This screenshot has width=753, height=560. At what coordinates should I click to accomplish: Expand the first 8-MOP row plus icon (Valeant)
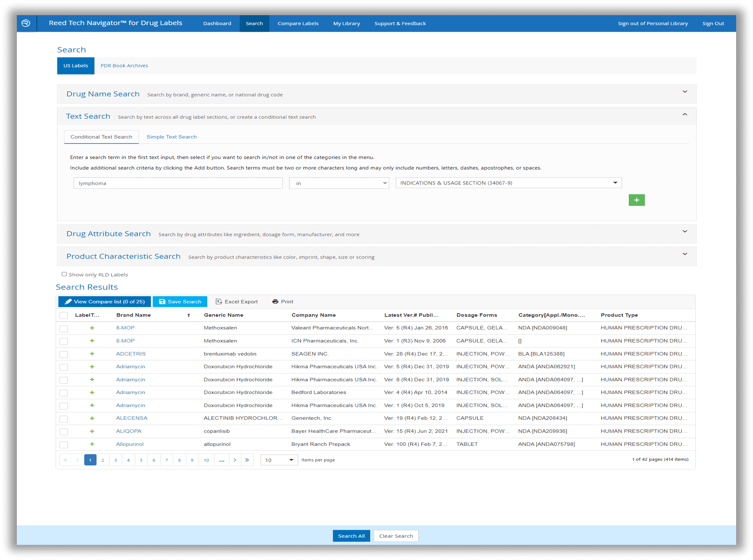click(92, 328)
